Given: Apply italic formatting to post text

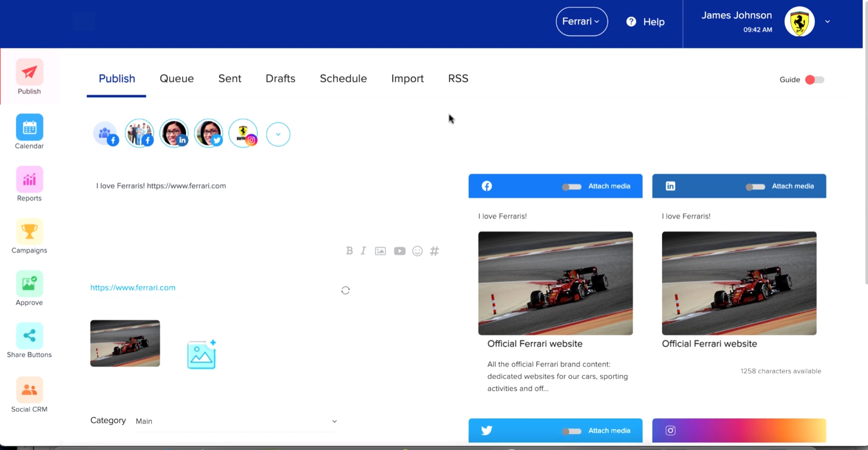Looking at the screenshot, I should (x=363, y=251).
